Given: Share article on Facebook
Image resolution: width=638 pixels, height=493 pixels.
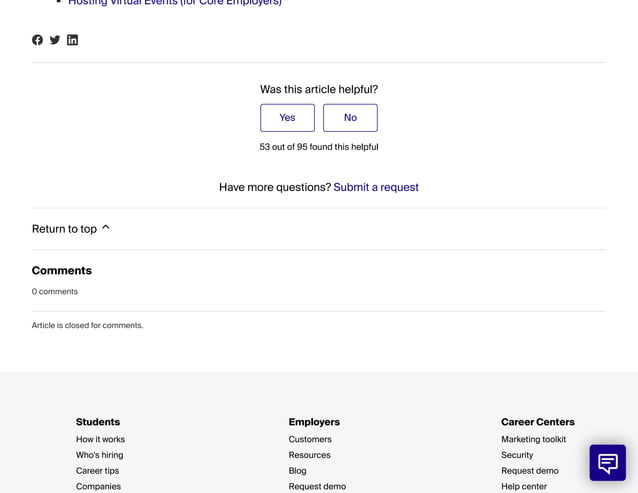Looking at the screenshot, I should (38, 40).
